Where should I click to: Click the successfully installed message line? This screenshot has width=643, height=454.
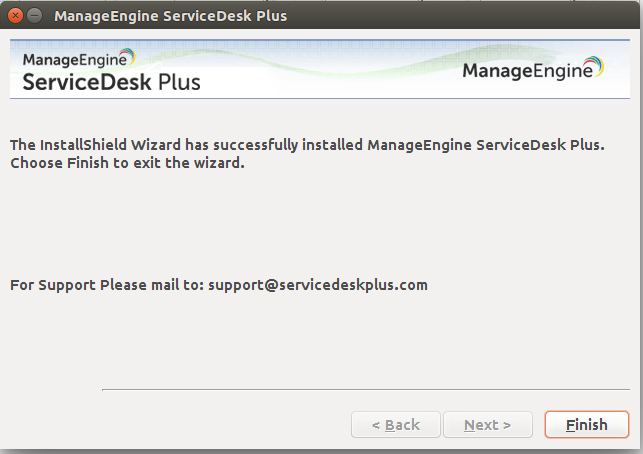[x=307, y=145]
